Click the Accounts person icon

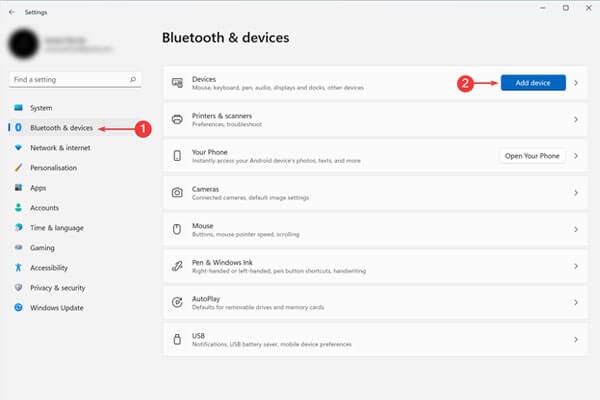[x=18, y=208]
